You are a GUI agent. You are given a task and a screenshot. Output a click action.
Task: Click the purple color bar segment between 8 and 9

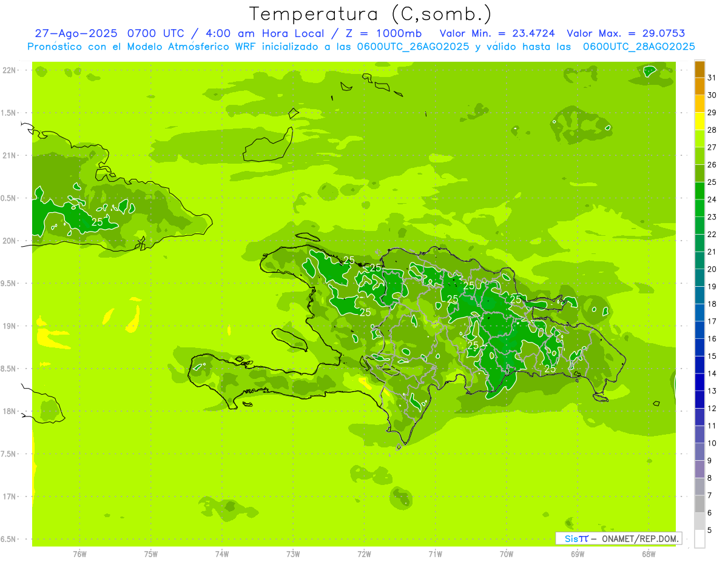point(699,469)
